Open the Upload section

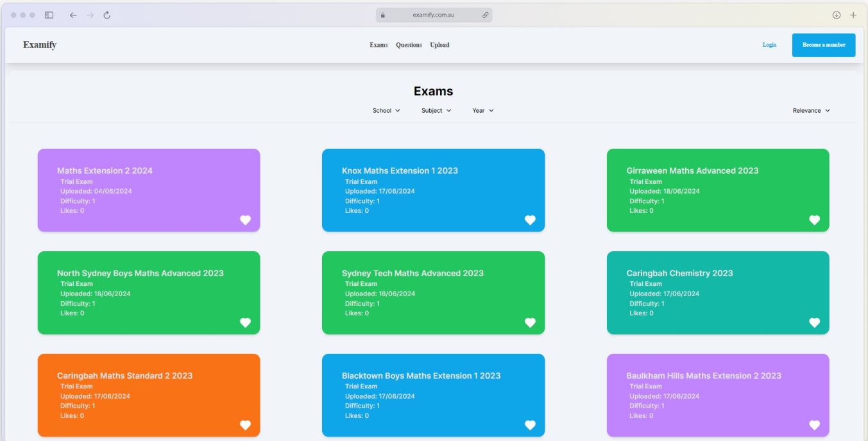point(439,45)
